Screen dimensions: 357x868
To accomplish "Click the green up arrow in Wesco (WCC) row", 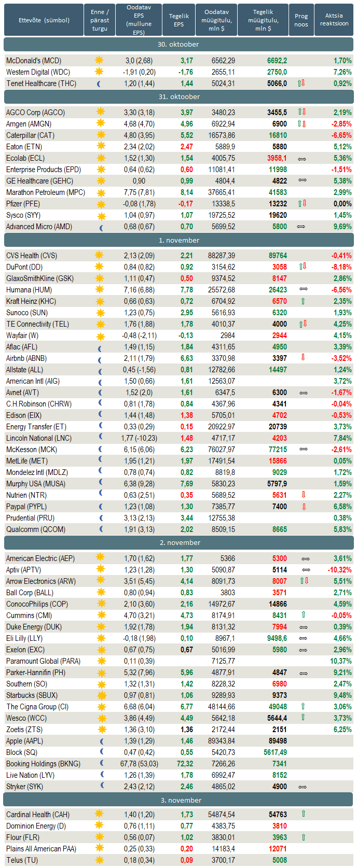I will pos(304,718).
